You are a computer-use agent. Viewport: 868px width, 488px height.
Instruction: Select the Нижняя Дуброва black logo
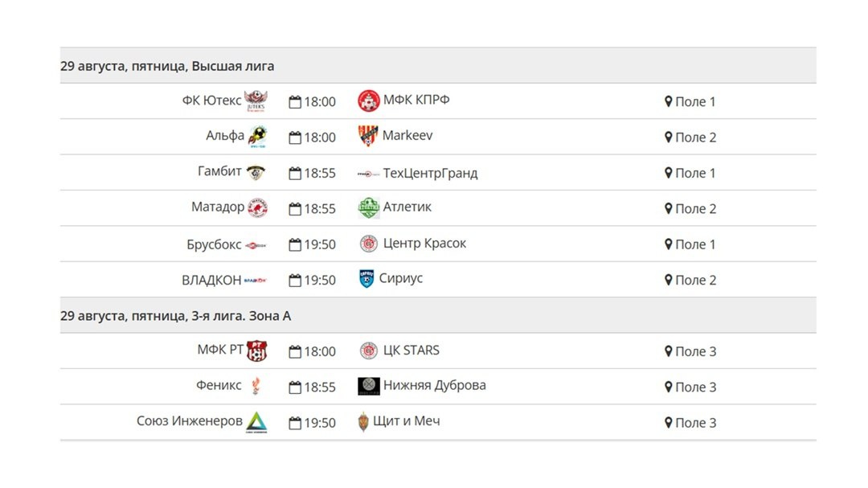pyautogui.click(x=369, y=386)
